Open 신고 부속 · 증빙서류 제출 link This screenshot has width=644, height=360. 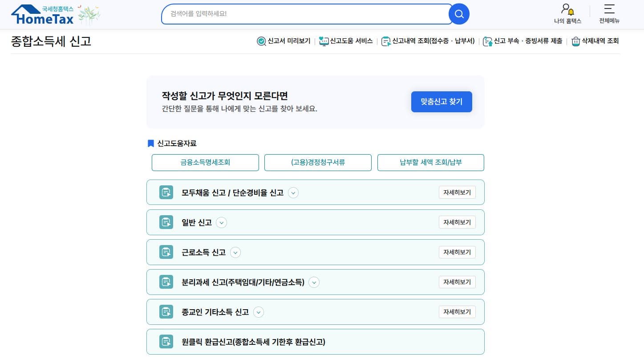pyautogui.click(x=528, y=41)
